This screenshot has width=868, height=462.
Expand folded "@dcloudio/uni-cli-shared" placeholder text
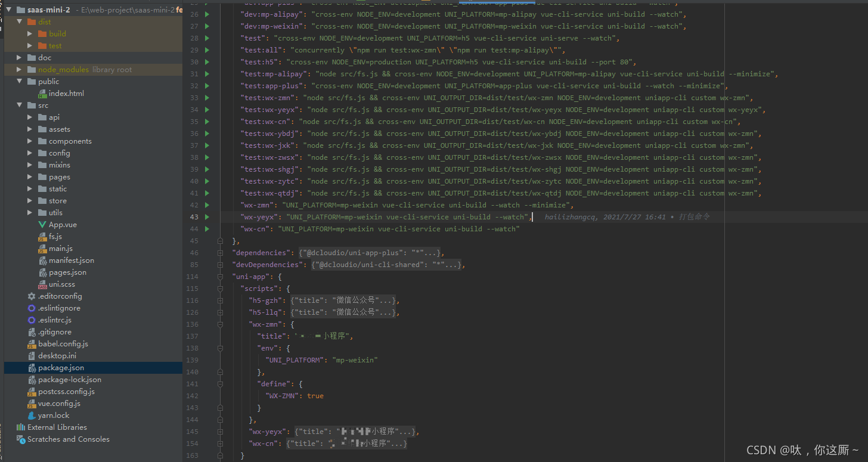click(386, 265)
